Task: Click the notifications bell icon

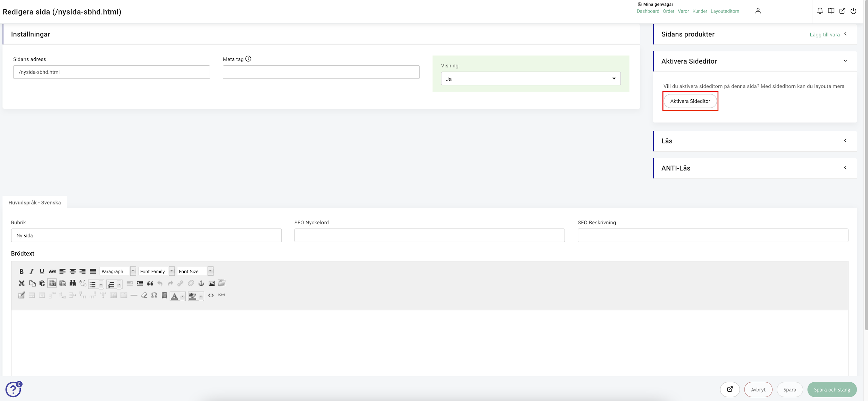Action: point(820,11)
